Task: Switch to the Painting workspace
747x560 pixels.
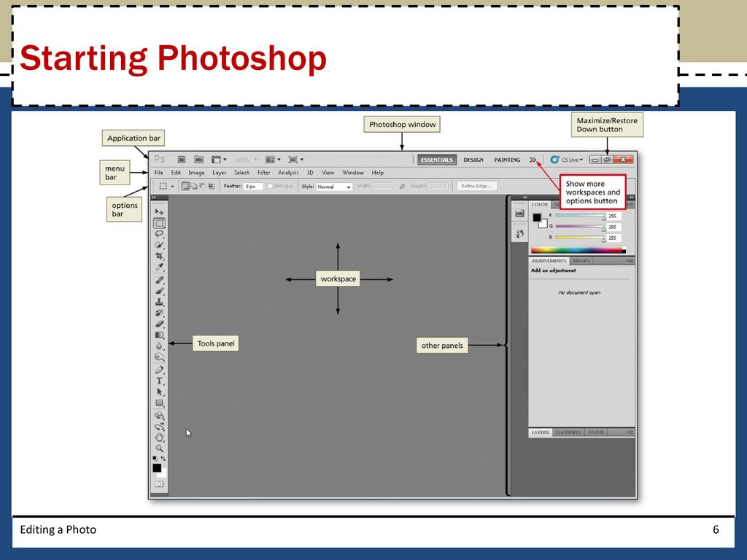Action: tap(507, 160)
